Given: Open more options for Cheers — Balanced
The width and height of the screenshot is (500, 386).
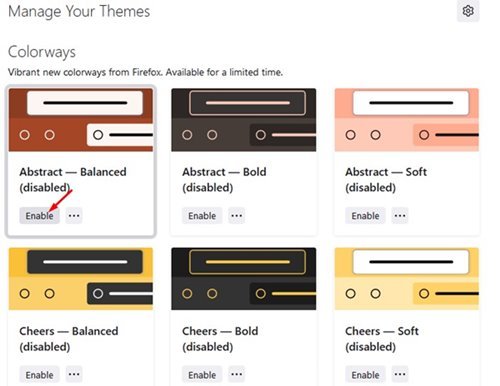Looking at the screenshot, I should pyautogui.click(x=74, y=375).
